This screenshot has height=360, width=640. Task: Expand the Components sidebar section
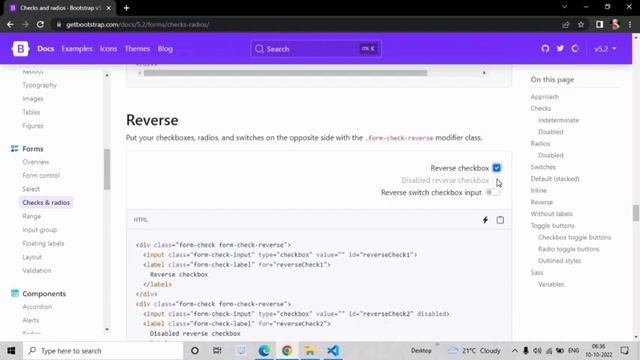[44, 293]
